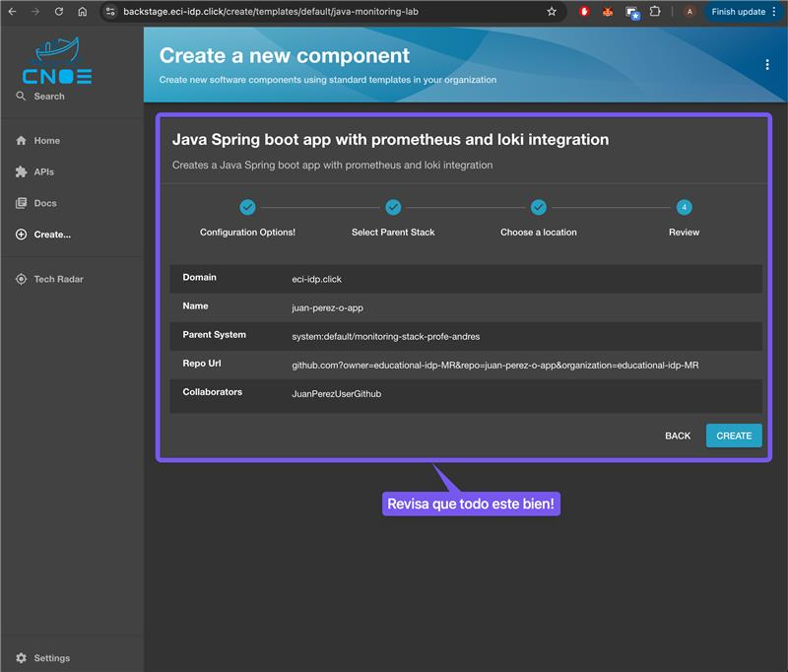
Task: Open the page header three-dot menu
Action: coord(767,65)
